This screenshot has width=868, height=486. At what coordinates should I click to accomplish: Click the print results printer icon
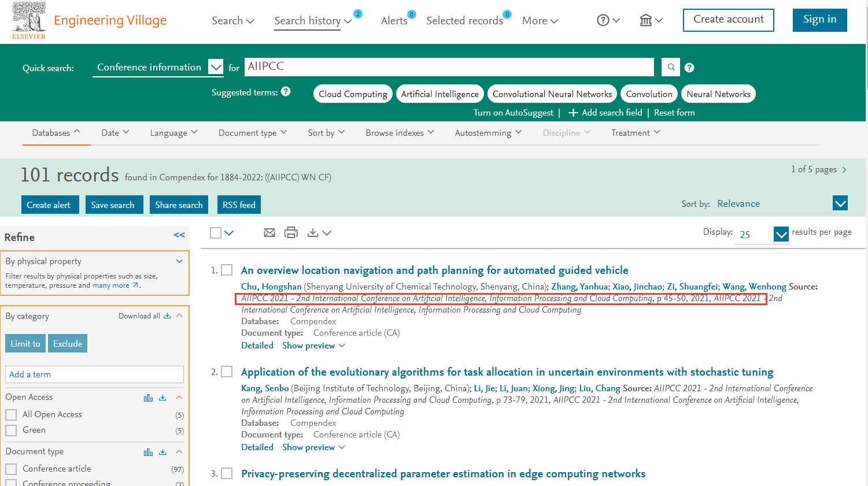tap(291, 233)
